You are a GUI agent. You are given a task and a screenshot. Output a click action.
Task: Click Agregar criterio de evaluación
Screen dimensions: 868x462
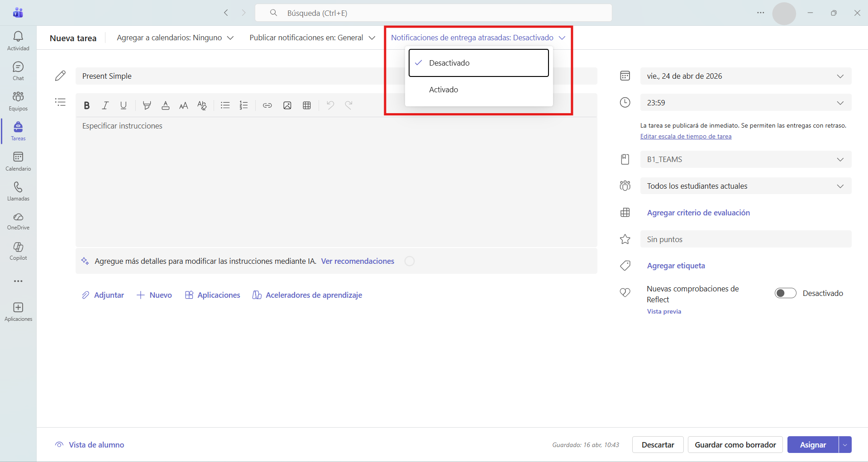(698, 213)
